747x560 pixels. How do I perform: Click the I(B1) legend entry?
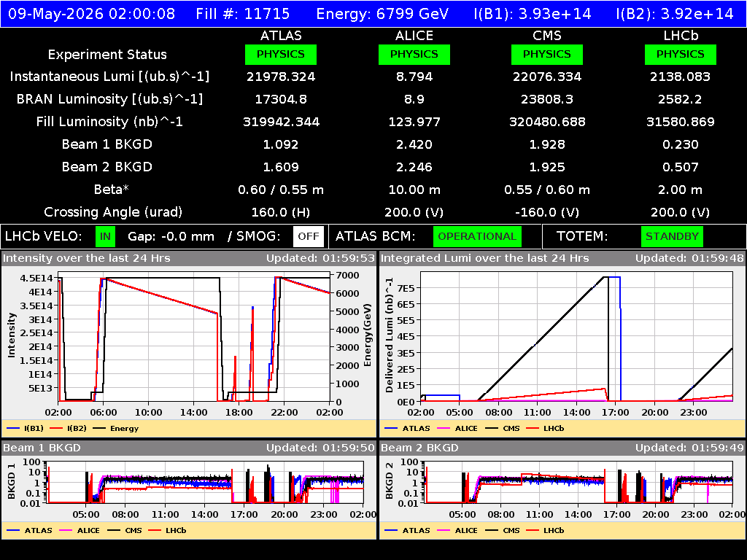pos(26,428)
